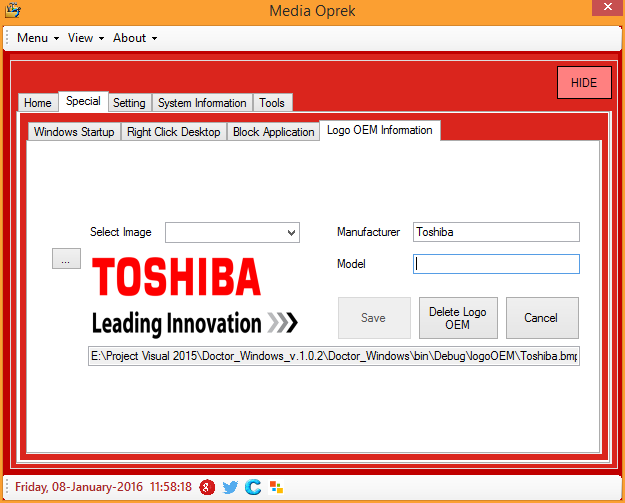Screen dimensions: 625x503
Task: Open the Menu dropdown menu
Action: (x=38, y=38)
